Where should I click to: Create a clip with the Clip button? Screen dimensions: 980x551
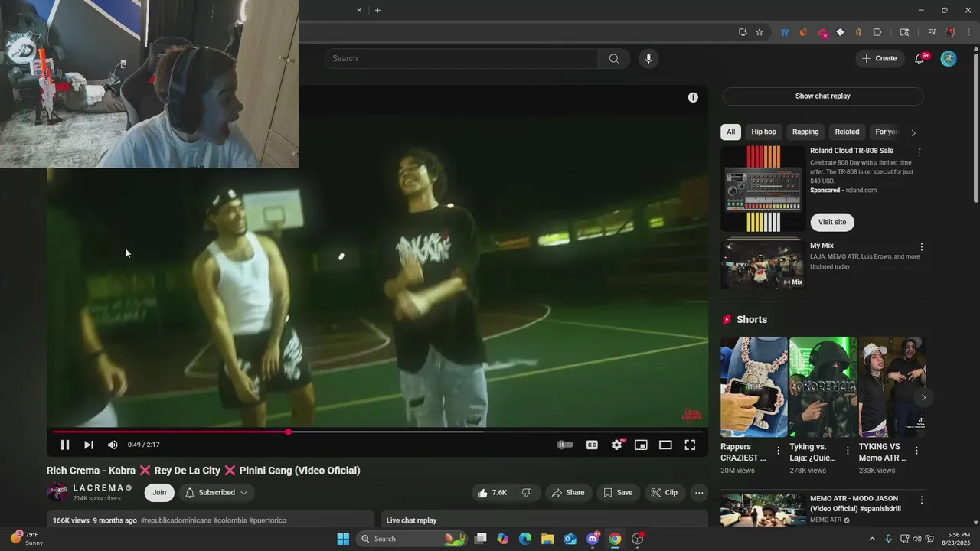[x=665, y=493]
